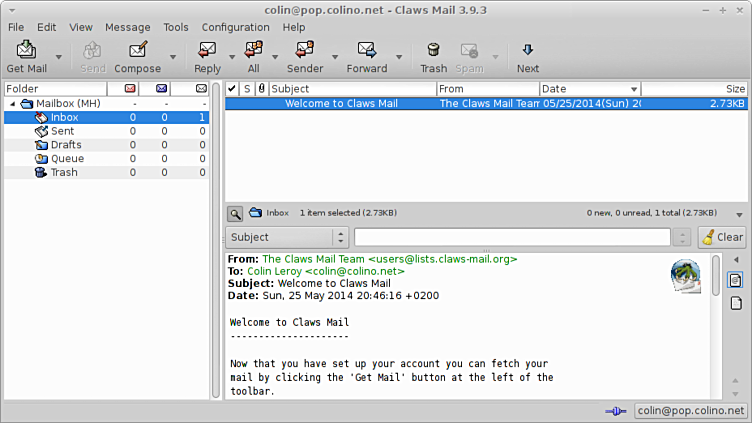This screenshot has height=423, width=752.
Task: Click the New messages column icon in folder header
Action: point(130,89)
